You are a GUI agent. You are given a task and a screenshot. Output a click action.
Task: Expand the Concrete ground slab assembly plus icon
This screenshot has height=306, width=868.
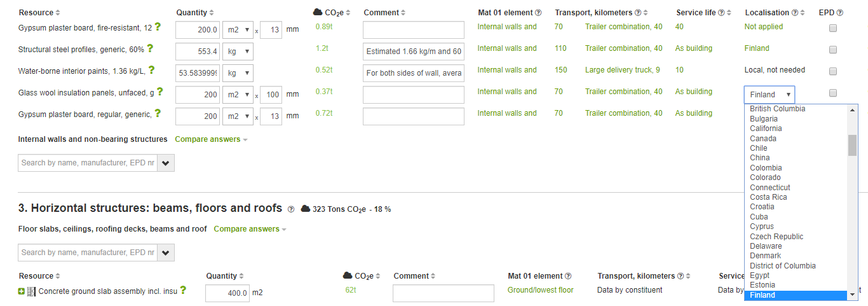22,291
